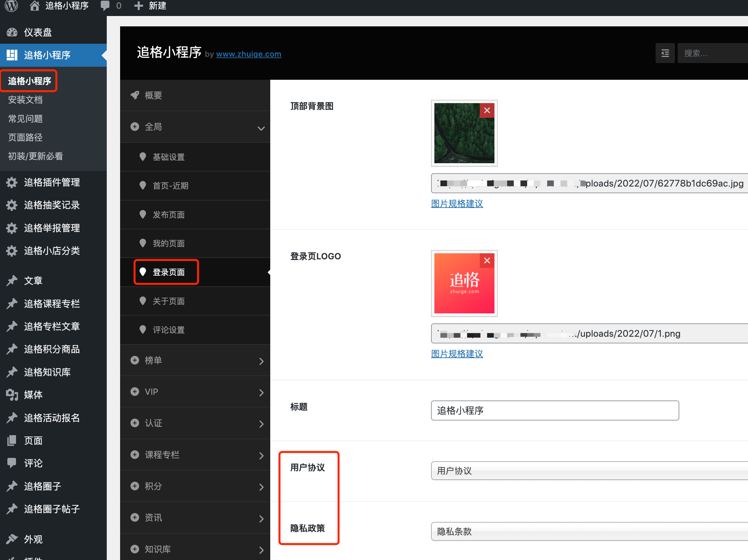The width and height of the screenshot is (748, 560).
Task: Click the 标题 text field
Action: pos(555,410)
